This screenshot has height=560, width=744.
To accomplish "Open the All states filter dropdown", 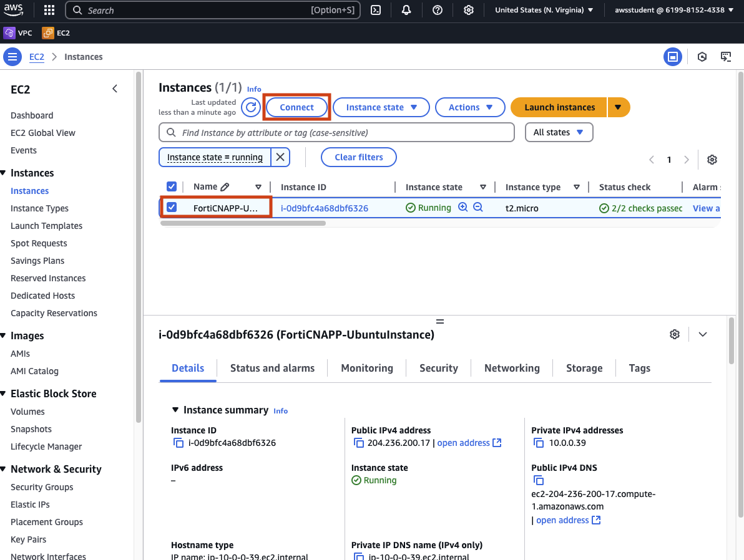I will [559, 132].
